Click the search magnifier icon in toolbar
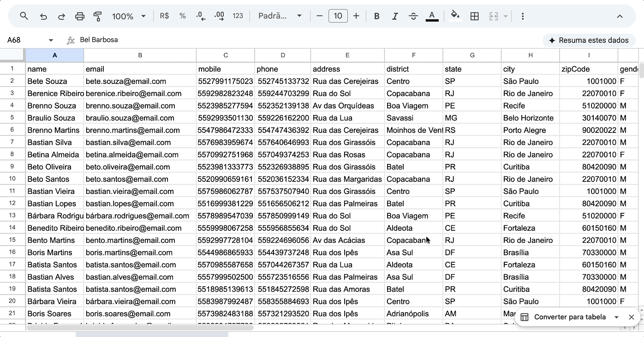This screenshot has height=337, width=644. coord(24,16)
